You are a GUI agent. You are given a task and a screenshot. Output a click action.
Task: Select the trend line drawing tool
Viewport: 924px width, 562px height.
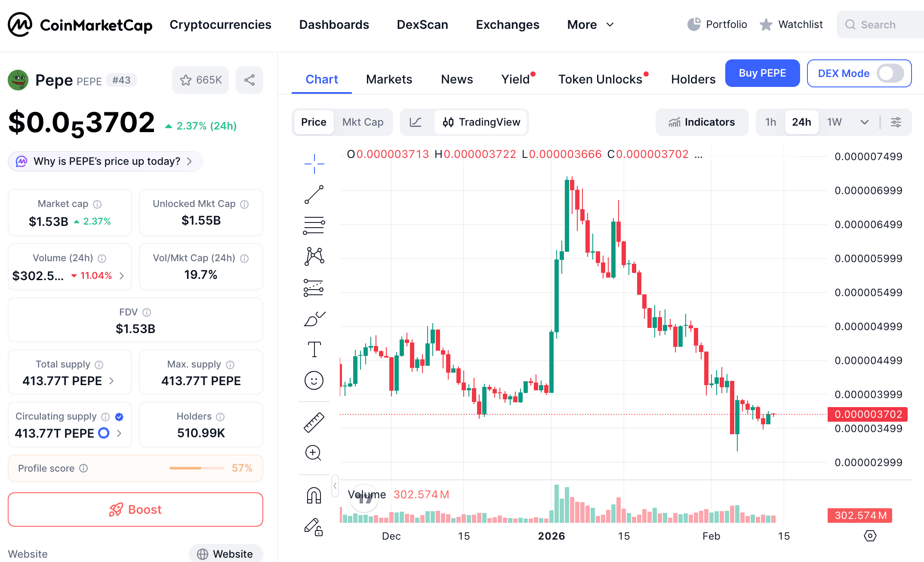(314, 195)
